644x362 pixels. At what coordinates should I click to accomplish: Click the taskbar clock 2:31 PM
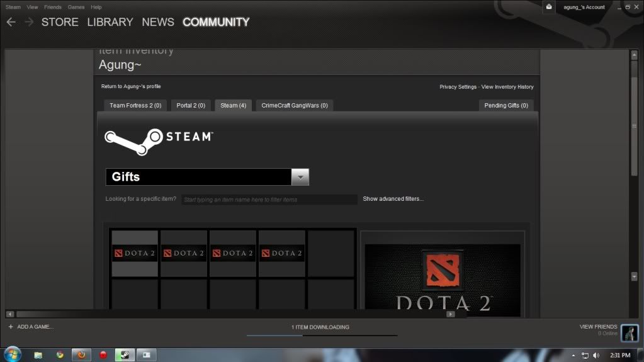click(x=620, y=356)
